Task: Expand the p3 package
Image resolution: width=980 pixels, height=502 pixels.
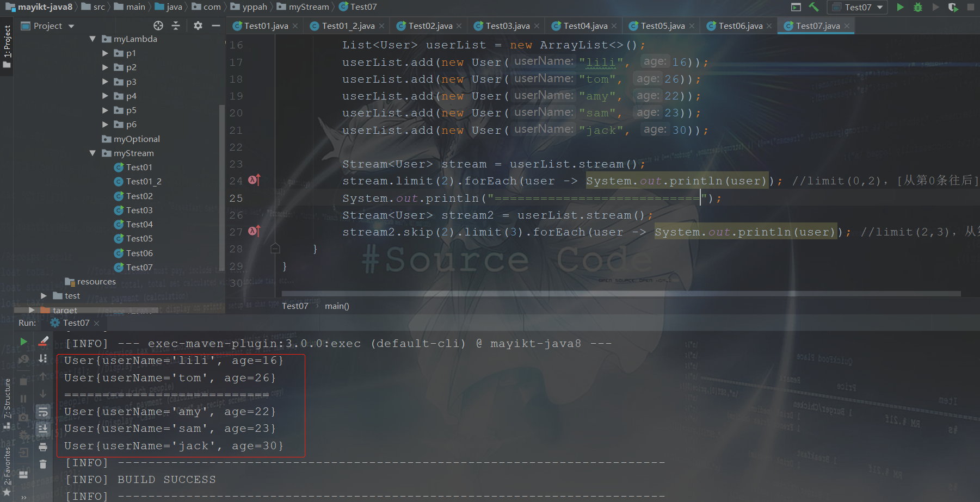Action: pyautogui.click(x=106, y=82)
